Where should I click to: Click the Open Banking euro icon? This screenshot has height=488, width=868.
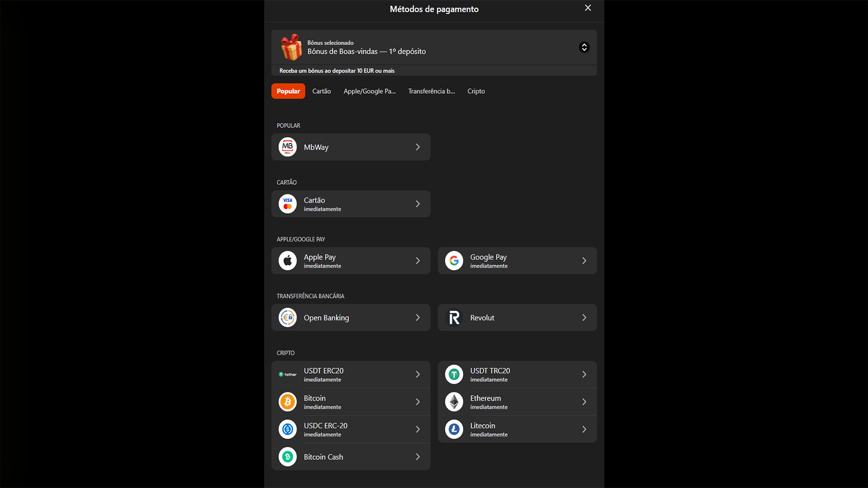tap(288, 318)
